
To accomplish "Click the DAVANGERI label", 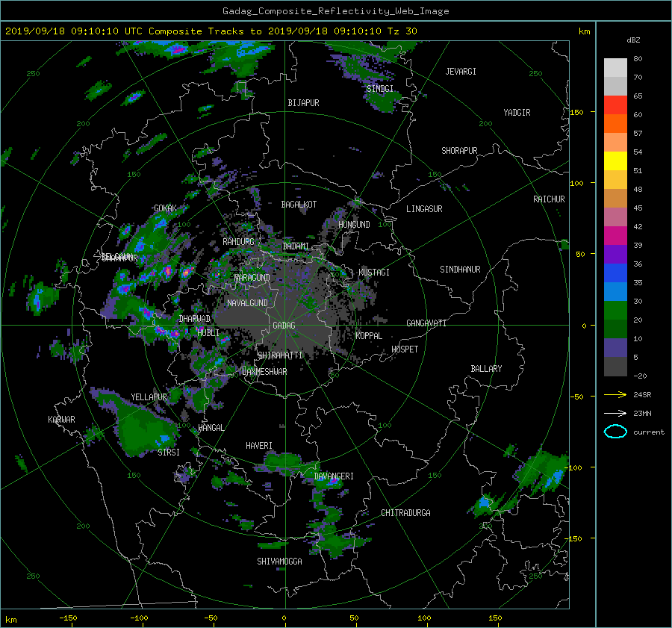I will point(334,476).
